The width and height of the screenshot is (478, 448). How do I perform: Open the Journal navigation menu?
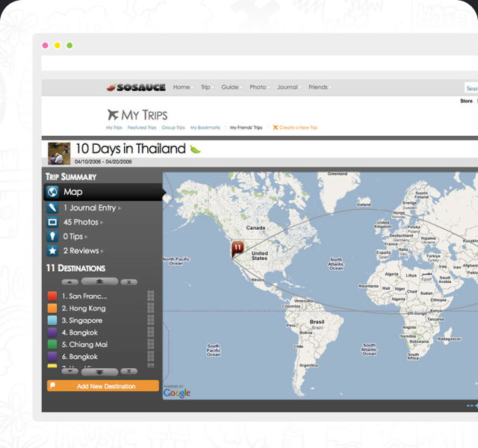tap(288, 87)
